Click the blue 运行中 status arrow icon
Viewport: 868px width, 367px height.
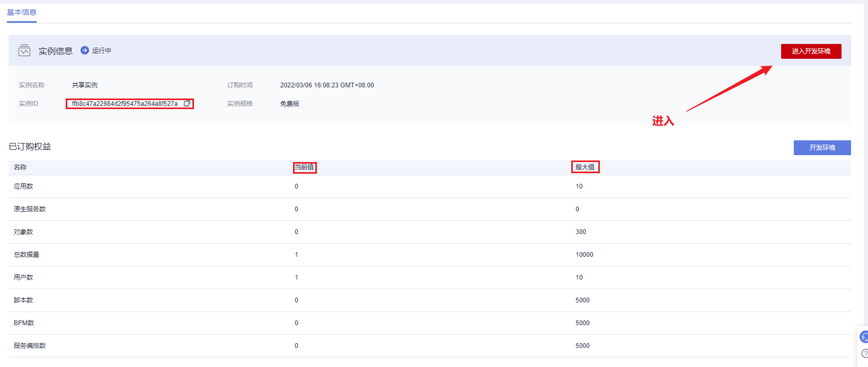(x=84, y=50)
